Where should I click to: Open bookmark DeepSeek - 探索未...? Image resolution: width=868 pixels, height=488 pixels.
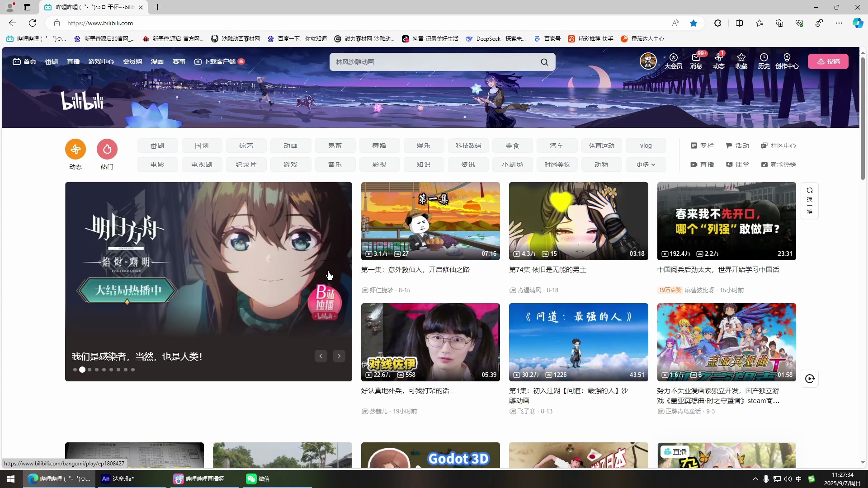click(496, 39)
